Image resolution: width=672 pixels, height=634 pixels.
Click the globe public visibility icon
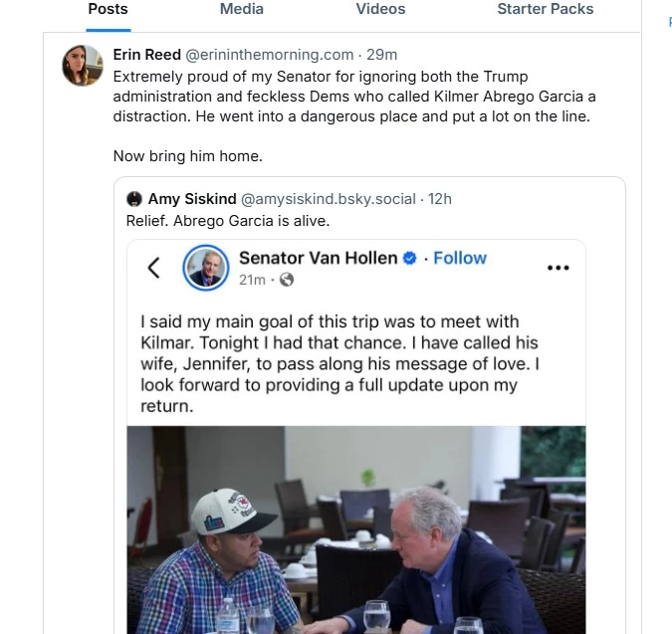(287, 280)
